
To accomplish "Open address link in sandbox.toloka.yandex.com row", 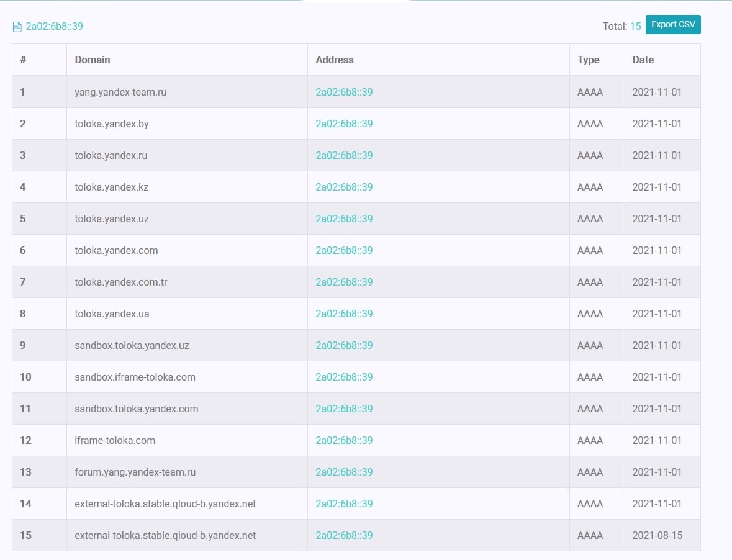I will [344, 409].
